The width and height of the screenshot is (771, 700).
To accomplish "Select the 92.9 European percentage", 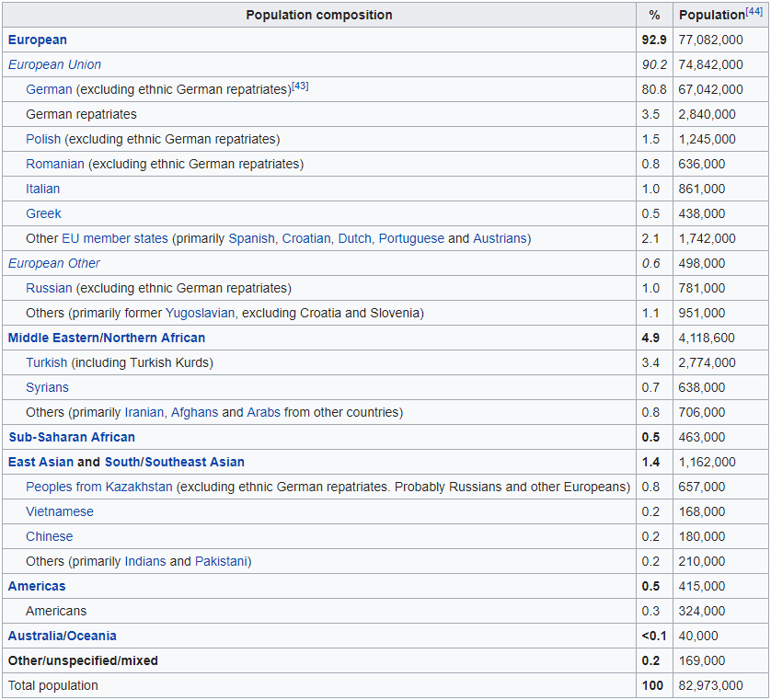I will [654, 40].
